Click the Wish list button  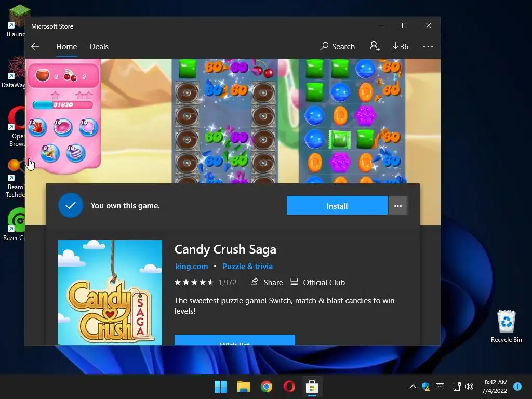pos(235,340)
